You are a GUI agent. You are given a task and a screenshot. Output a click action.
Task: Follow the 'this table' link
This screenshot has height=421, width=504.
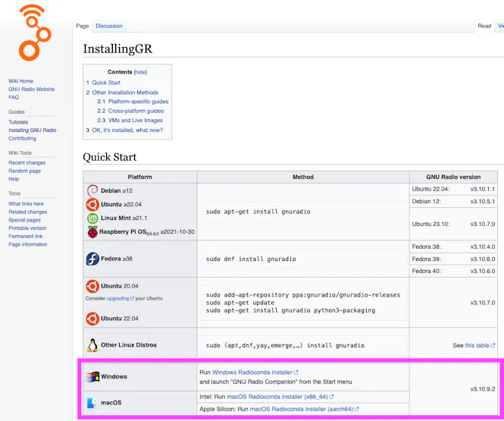click(x=477, y=345)
